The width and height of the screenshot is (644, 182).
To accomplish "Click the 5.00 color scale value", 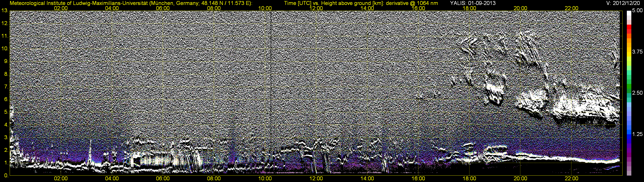I will pyautogui.click(x=637, y=11).
